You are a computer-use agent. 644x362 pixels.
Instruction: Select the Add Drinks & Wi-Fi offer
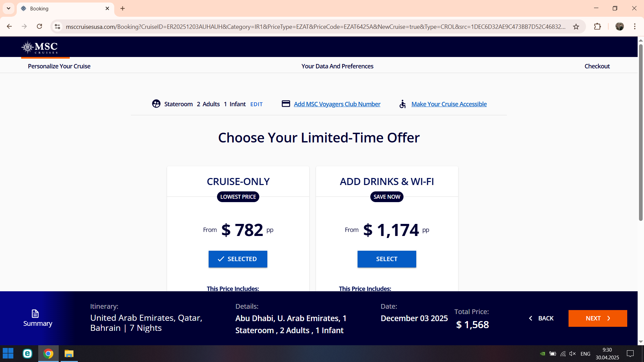tap(387, 259)
